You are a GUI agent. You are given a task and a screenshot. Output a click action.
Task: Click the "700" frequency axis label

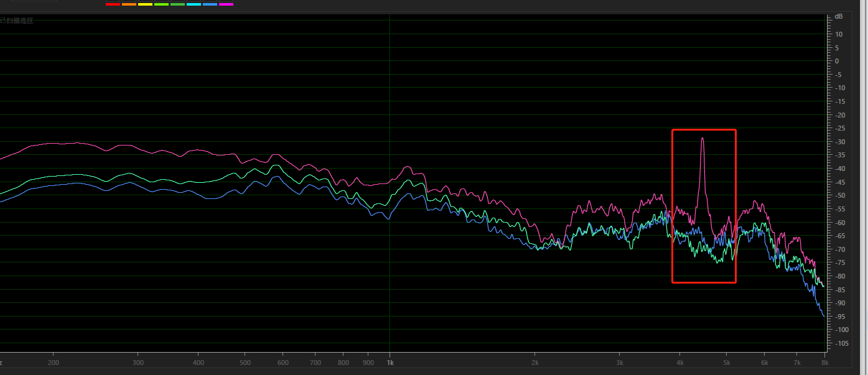point(315,363)
